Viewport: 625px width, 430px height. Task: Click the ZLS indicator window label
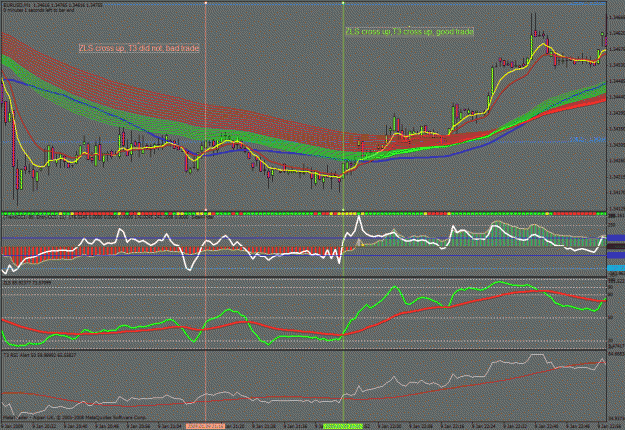click(x=27, y=282)
